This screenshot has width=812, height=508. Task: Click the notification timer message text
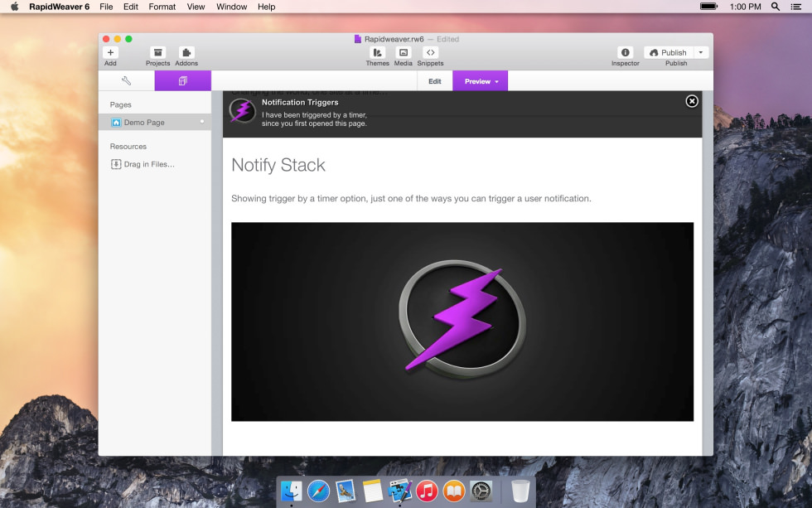point(314,119)
